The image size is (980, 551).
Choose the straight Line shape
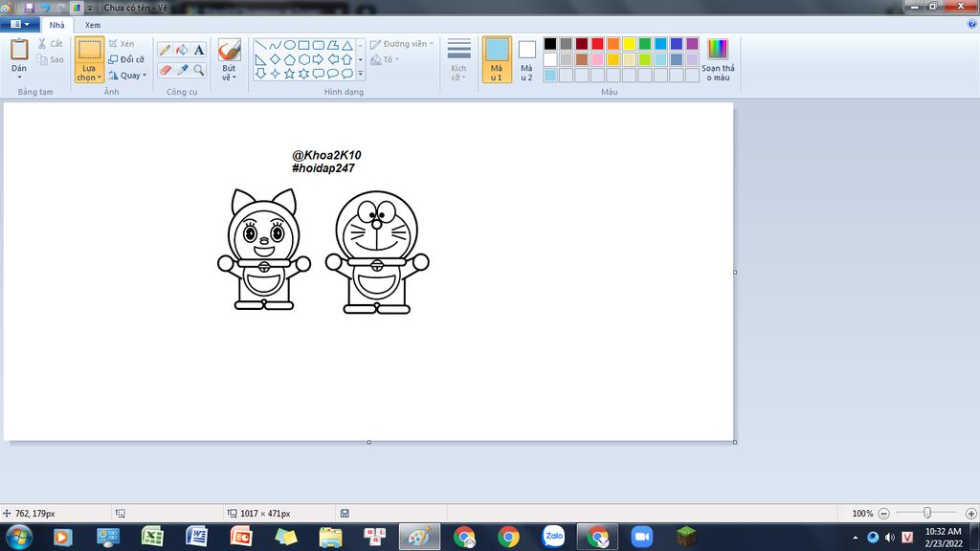click(260, 46)
